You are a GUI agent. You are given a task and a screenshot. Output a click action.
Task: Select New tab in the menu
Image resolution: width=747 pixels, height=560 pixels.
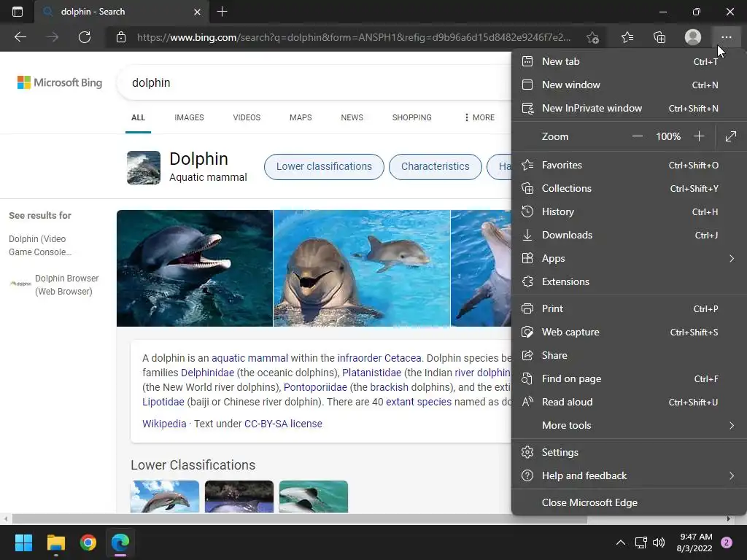click(629, 61)
